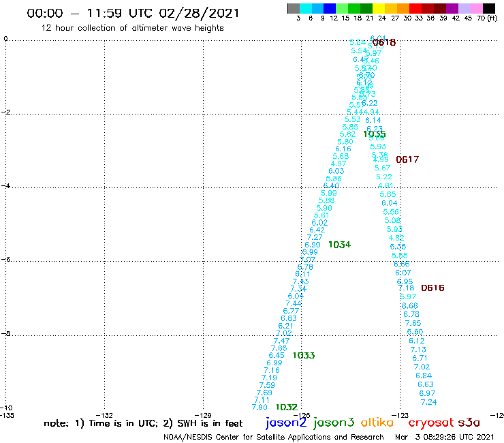Screen dimensions: 504x443
Task: Select the 7.69 wave height value
Action: coord(264,393)
